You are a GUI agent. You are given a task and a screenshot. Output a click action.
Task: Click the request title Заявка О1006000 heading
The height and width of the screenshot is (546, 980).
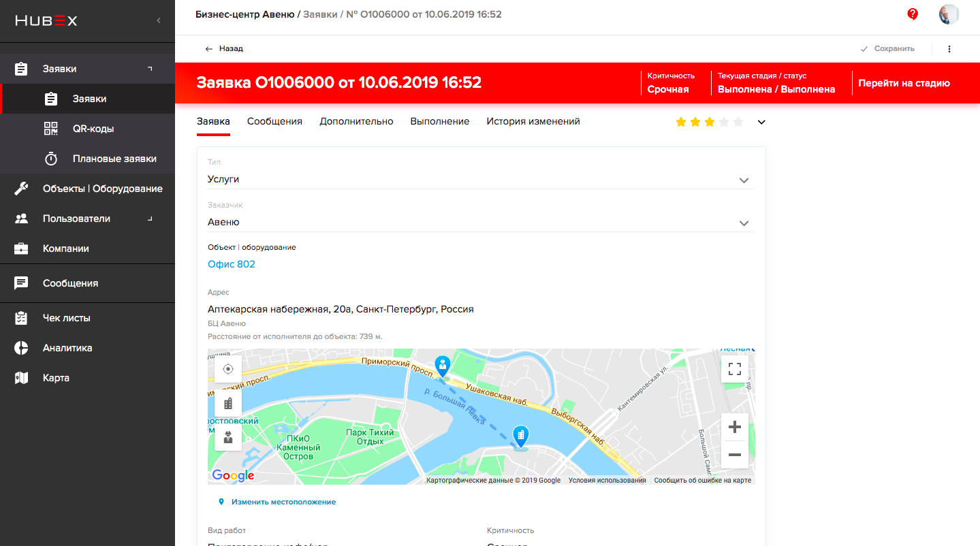[339, 83]
